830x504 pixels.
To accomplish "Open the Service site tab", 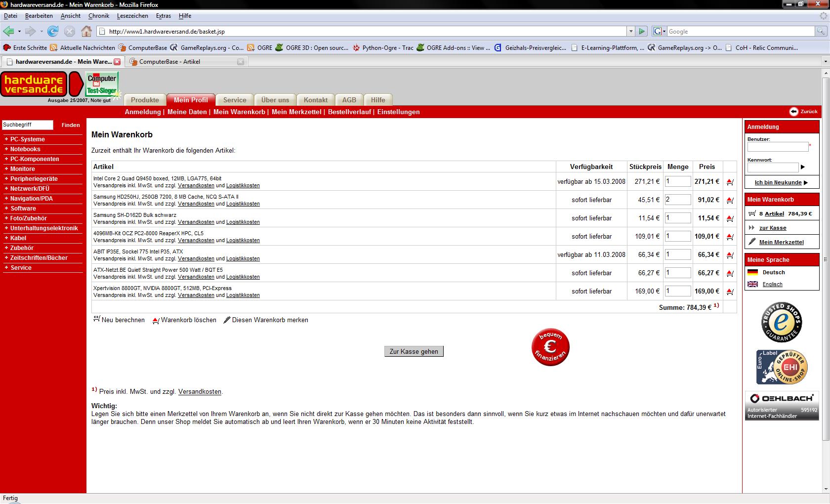I will tap(235, 100).
